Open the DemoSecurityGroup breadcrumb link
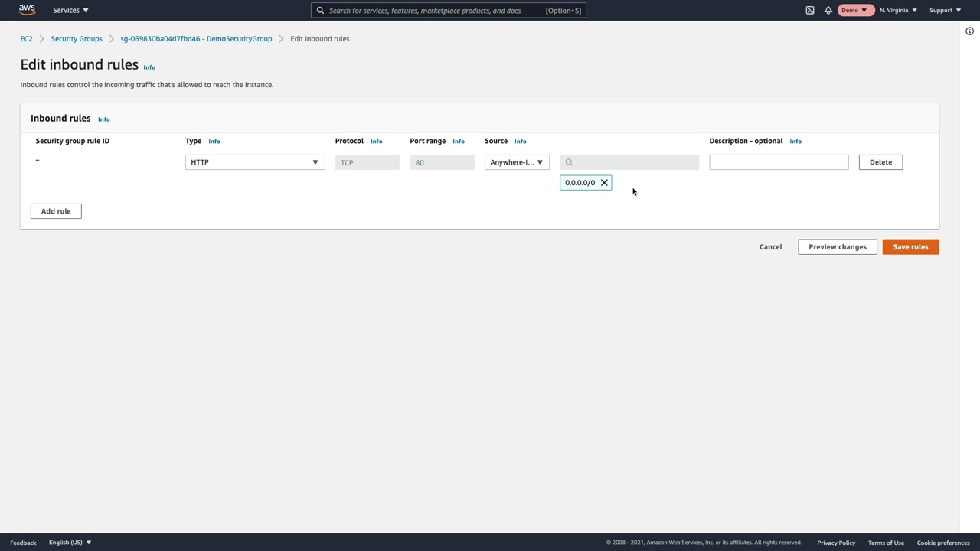Viewport: 980px width, 551px height. coord(196,39)
